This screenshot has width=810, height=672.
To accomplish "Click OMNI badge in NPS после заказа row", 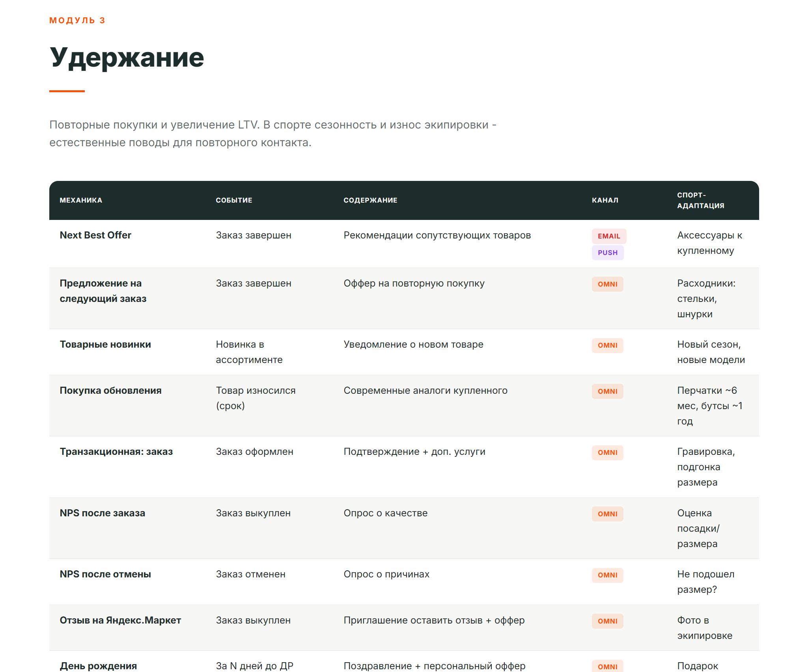I will pos(607,514).
